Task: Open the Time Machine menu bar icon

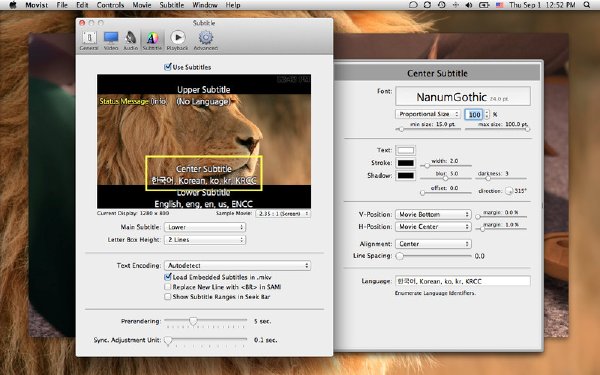Action: pos(442,5)
